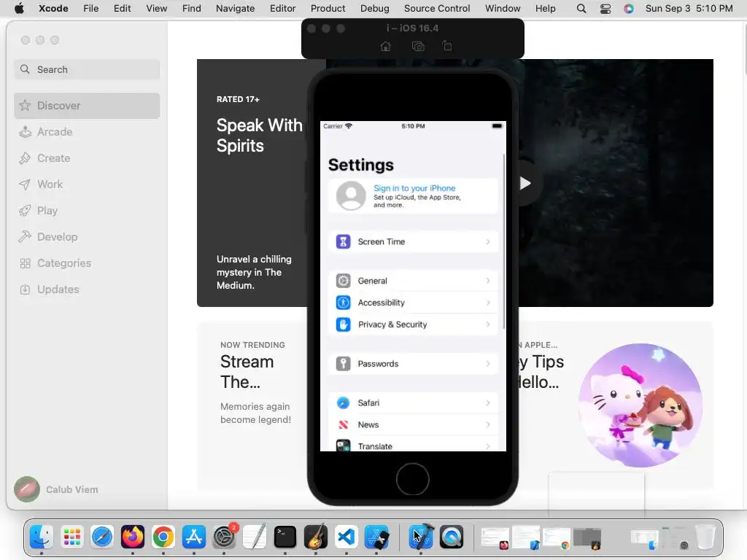Select Develop in App Store sidebar
The height and width of the screenshot is (560, 747).
pyautogui.click(x=87, y=237)
